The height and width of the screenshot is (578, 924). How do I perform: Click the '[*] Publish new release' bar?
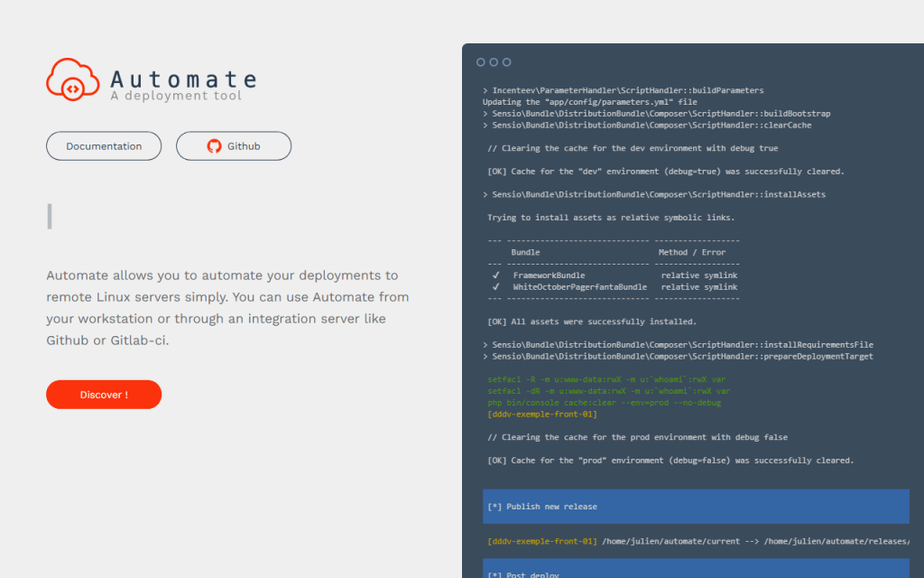click(x=696, y=507)
